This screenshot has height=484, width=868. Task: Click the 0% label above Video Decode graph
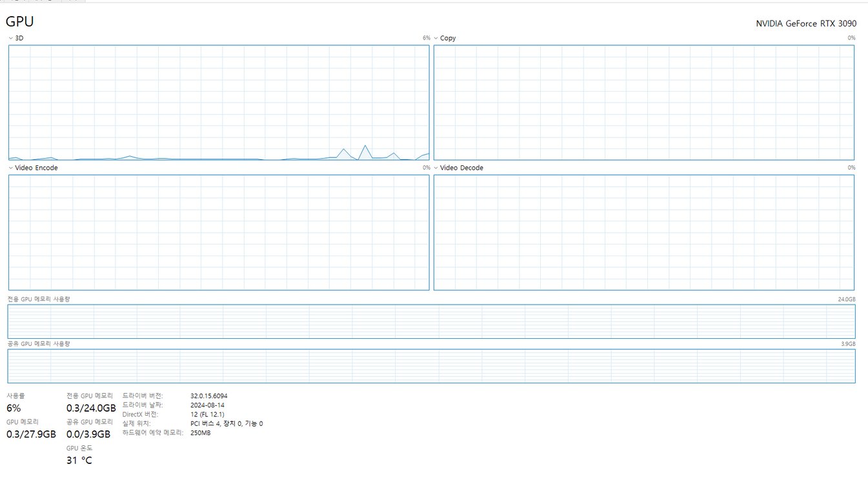[852, 168]
